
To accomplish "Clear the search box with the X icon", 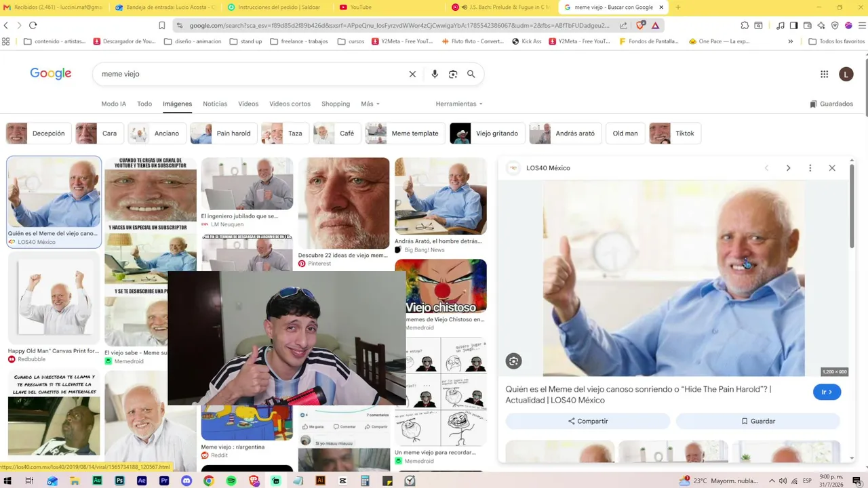I will pyautogui.click(x=412, y=74).
